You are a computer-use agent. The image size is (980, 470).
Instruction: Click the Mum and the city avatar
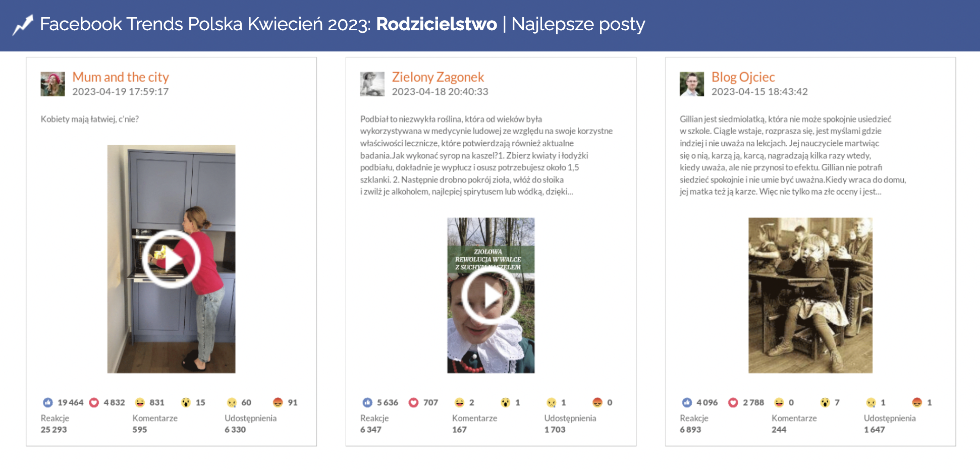pyautogui.click(x=52, y=84)
